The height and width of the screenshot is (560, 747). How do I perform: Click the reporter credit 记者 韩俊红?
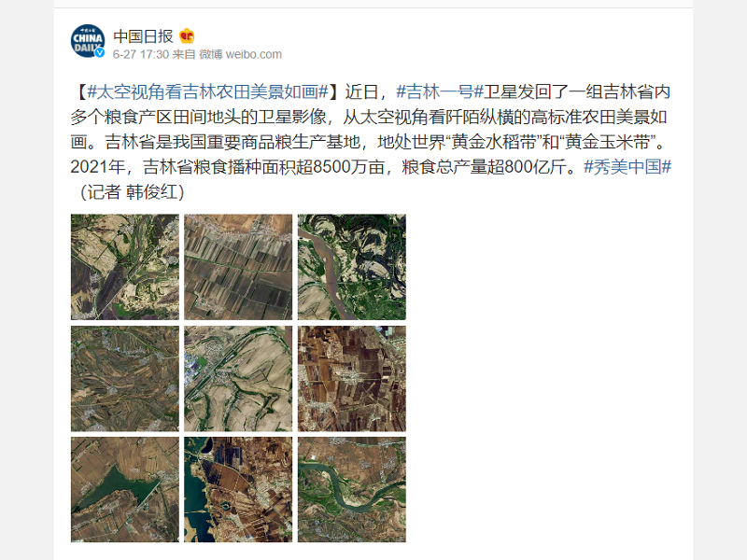coord(133,192)
